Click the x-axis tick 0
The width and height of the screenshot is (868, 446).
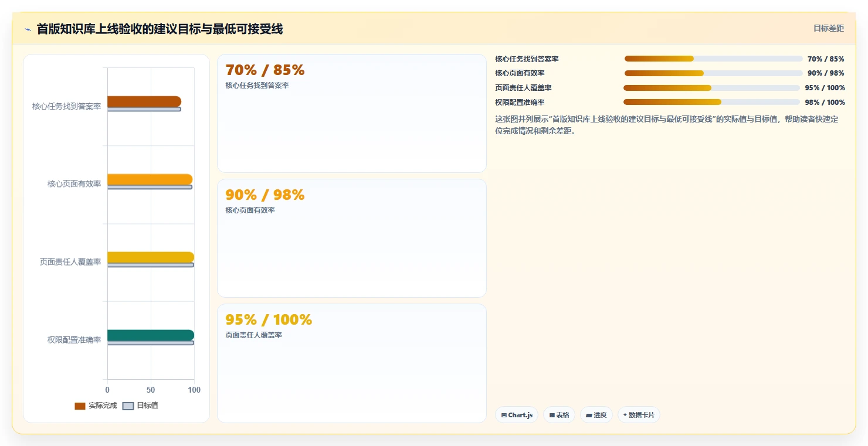pyautogui.click(x=107, y=390)
